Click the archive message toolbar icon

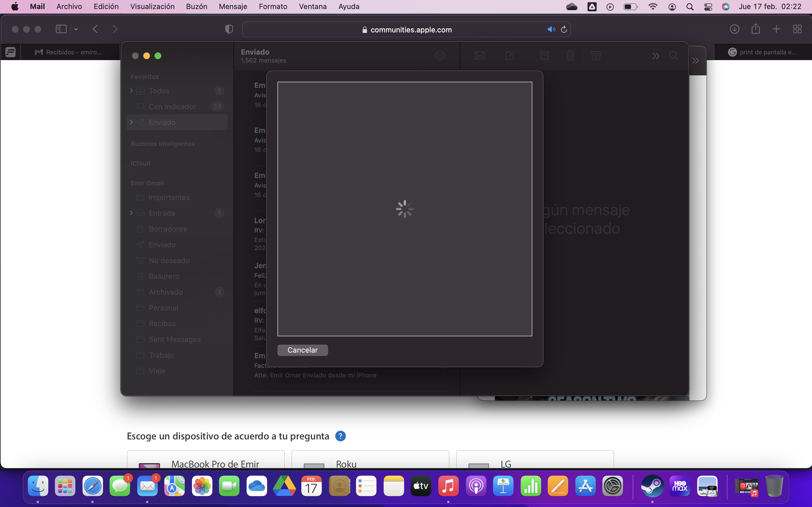point(544,55)
